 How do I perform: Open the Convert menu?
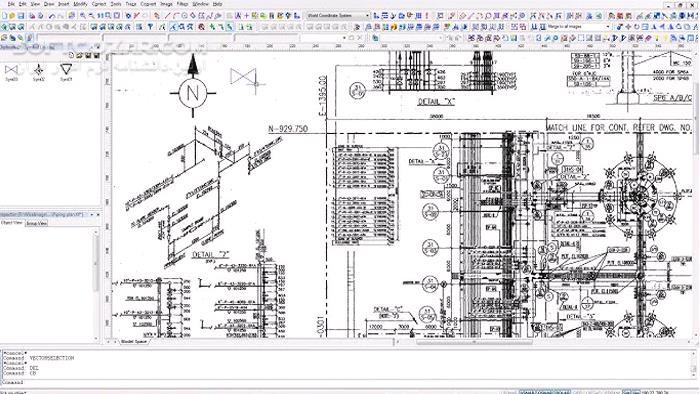[148, 4]
